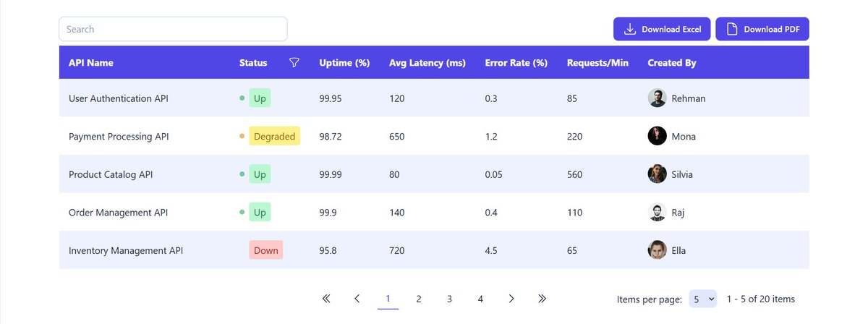Select Inventory Management API row name
Image resolution: width=868 pixels, height=324 pixels.
pos(126,250)
